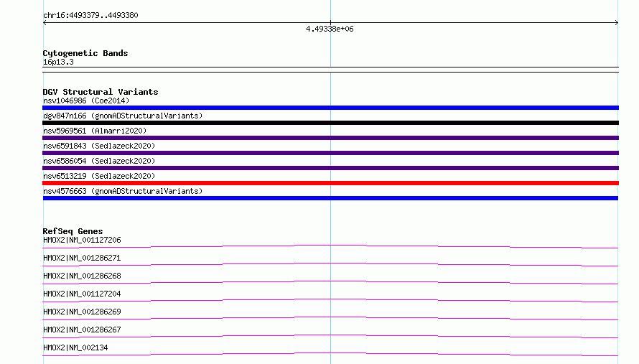This screenshot has width=639, height=364.
Task: Select the HMOX2|NM_001286271 transcript label
Action: coord(82,258)
